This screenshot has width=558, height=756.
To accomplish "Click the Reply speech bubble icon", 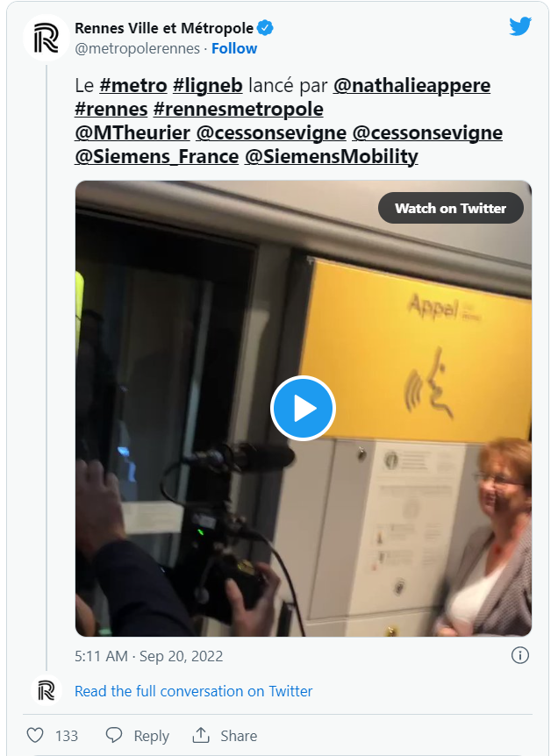I will coord(114,735).
